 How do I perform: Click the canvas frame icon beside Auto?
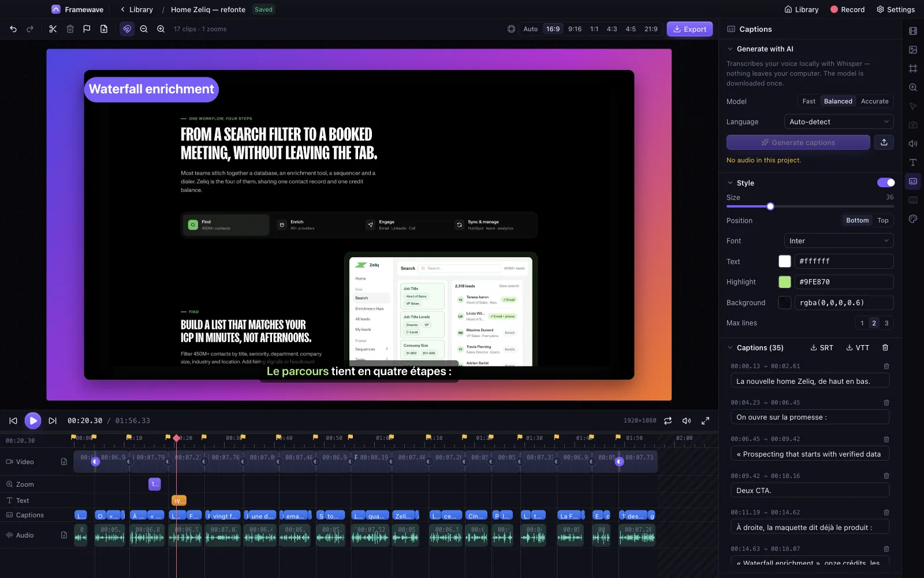point(511,29)
